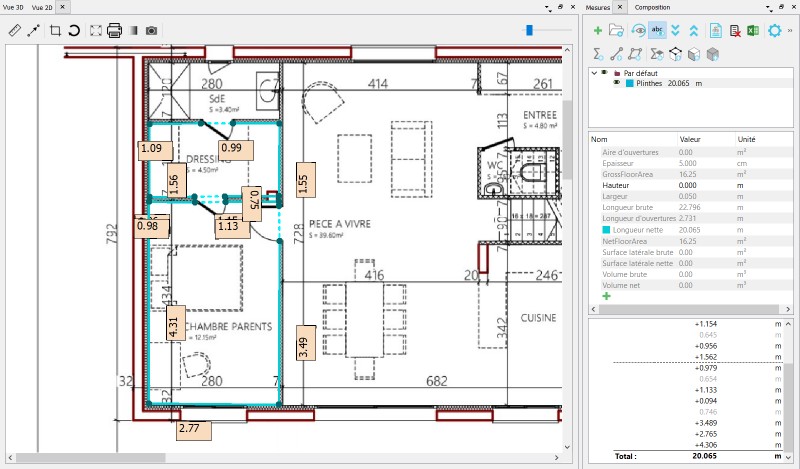Click the plan view horizontal scrollbar thumb

(91, 457)
